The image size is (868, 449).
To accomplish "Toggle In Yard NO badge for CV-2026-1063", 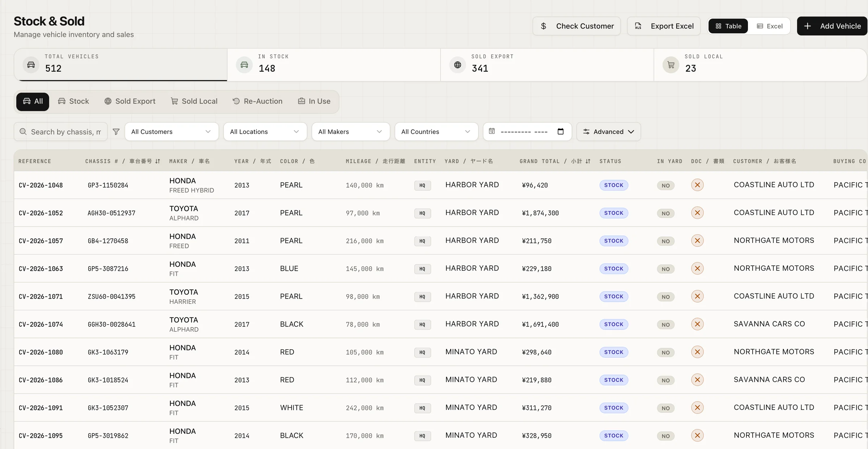I will pos(666,269).
